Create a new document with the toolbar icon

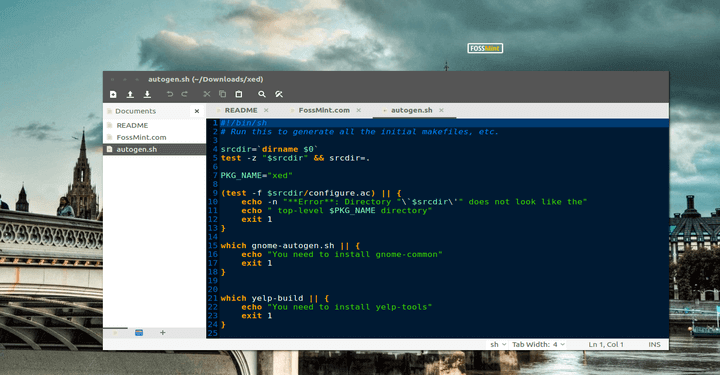pos(113,94)
